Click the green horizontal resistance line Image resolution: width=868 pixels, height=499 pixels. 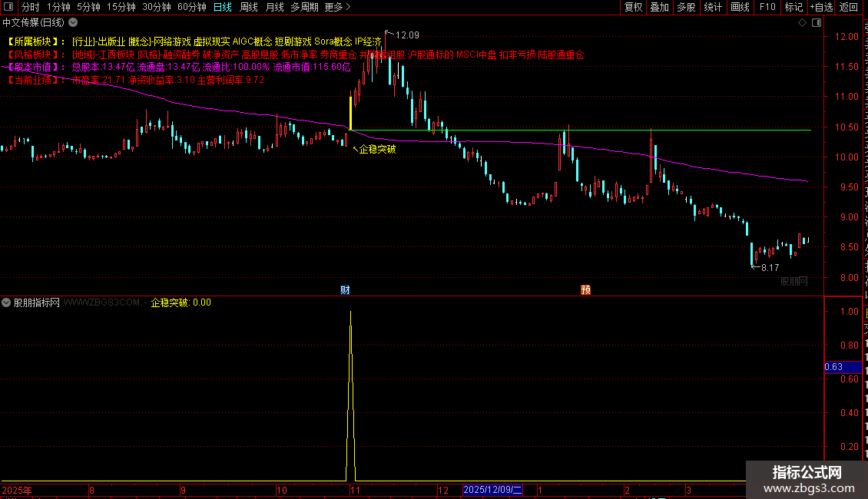(581, 130)
